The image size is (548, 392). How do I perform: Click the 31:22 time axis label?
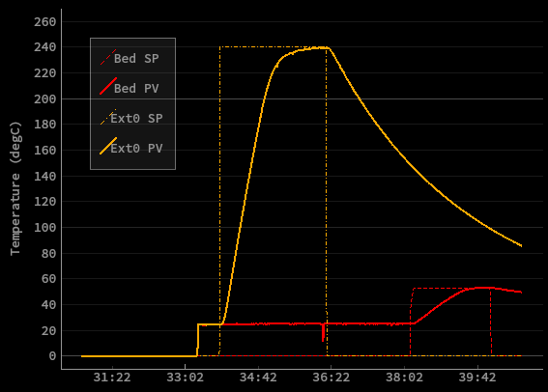pyautogui.click(x=112, y=378)
